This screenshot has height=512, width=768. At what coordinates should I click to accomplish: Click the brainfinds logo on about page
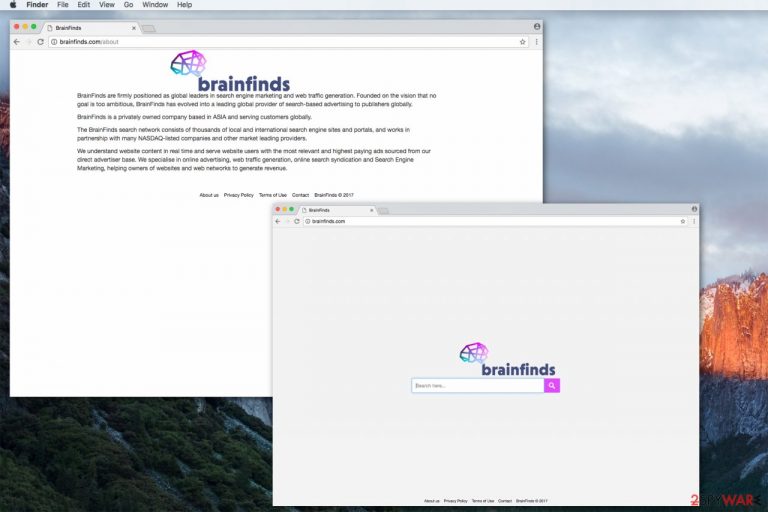[230, 71]
